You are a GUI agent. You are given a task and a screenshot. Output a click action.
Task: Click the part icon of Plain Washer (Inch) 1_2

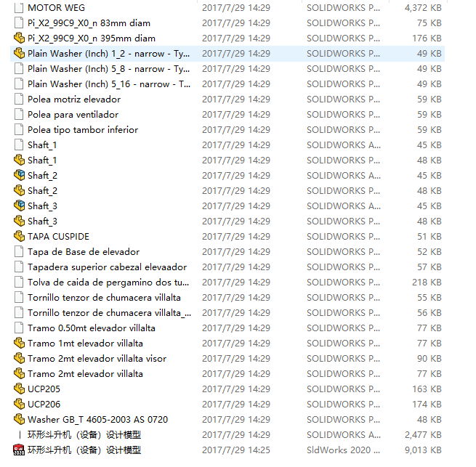tap(19, 54)
